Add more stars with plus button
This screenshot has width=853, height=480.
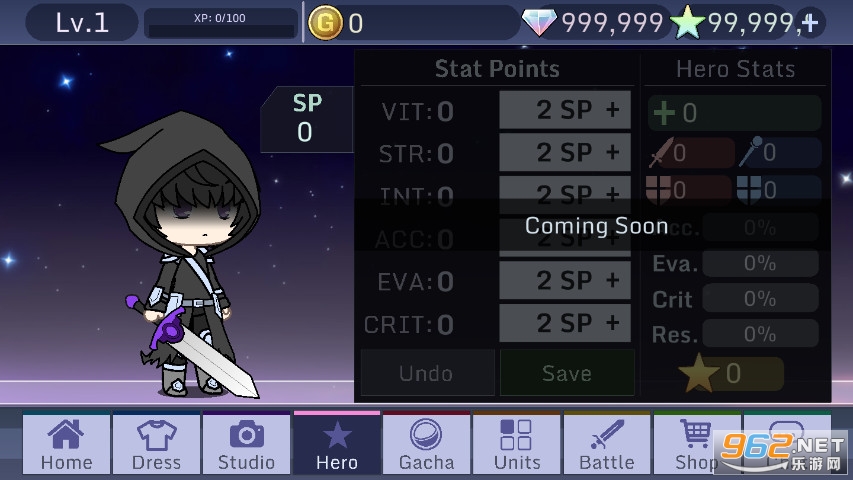click(x=810, y=23)
